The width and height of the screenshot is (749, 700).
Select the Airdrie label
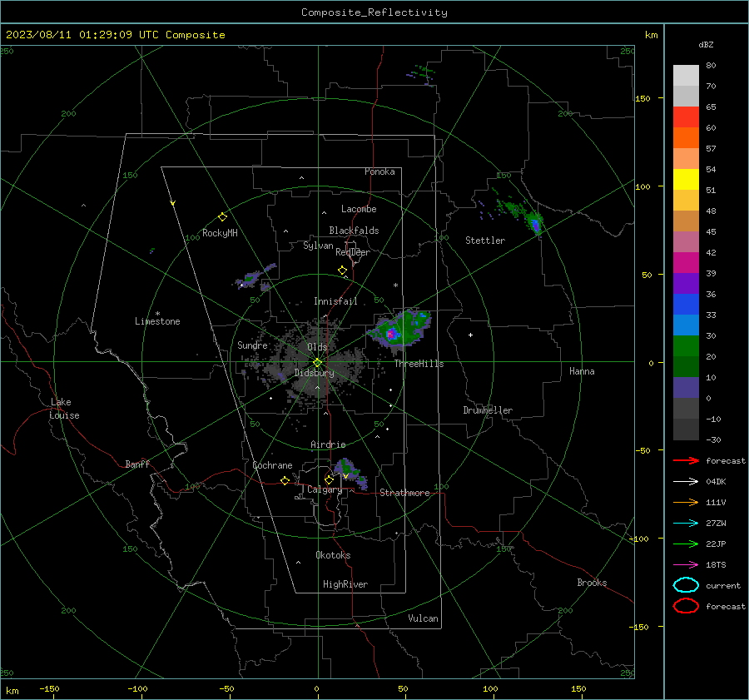[x=328, y=444]
